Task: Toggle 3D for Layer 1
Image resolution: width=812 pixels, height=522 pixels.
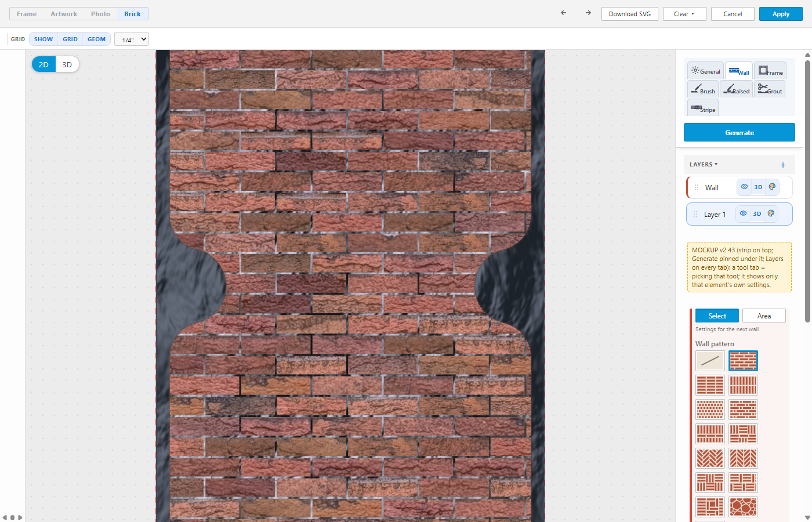Action: pyautogui.click(x=757, y=213)
